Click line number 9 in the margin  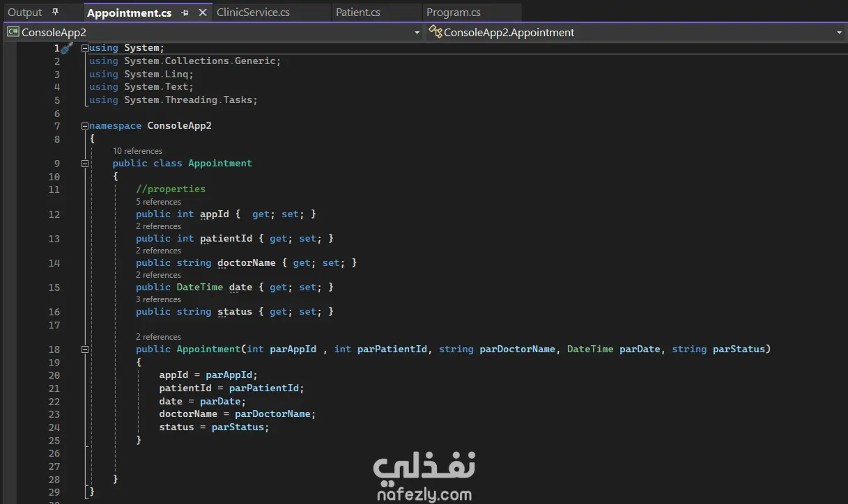[x=57, y=164]
